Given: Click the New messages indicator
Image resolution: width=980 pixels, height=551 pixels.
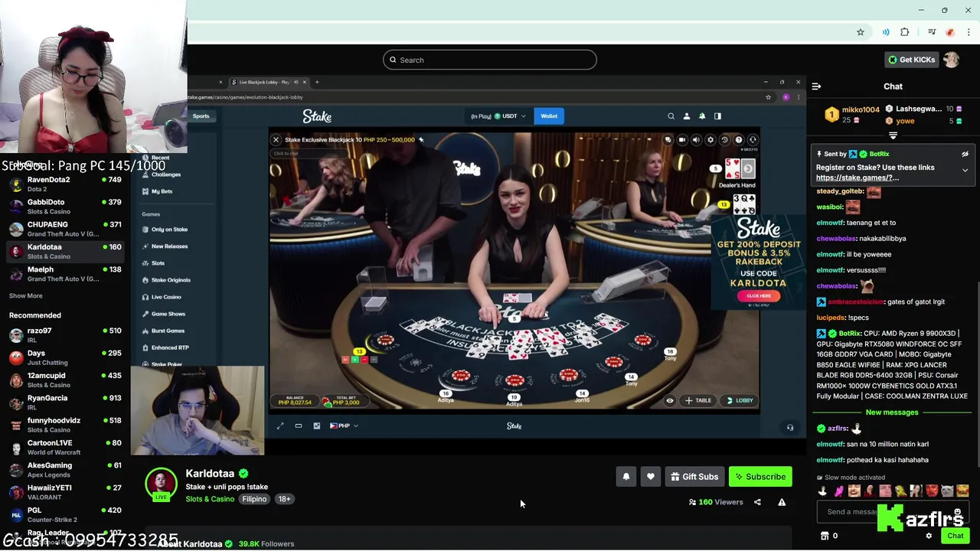Looking at the screenshot, I should coord(892,412).
